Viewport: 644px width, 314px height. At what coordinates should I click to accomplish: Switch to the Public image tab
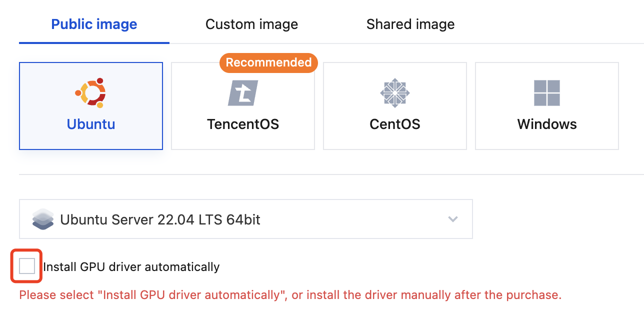pos(94,24)
